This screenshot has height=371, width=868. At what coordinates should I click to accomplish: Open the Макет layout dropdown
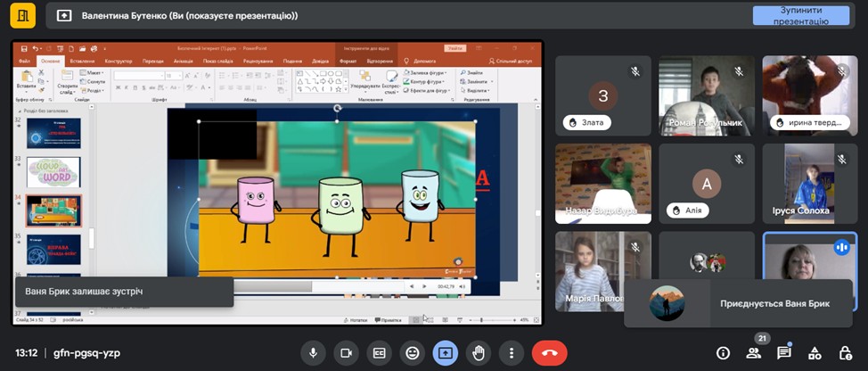(x=92, y=72)
